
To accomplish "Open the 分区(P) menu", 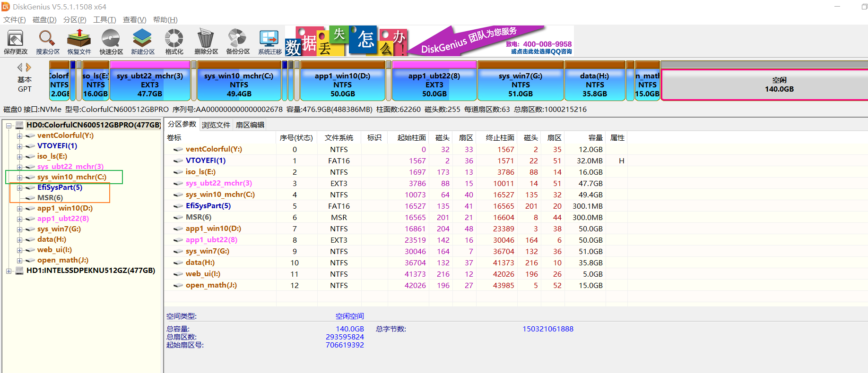I will point(75,19).
